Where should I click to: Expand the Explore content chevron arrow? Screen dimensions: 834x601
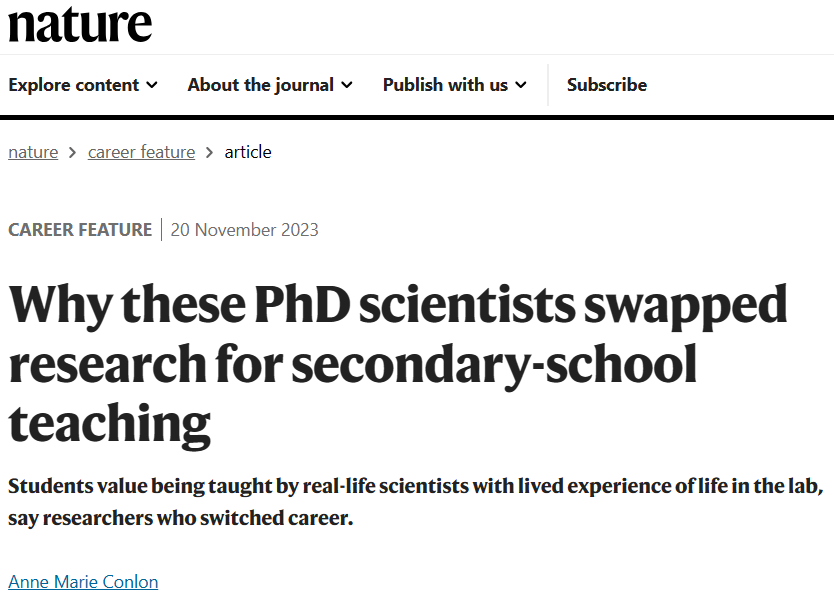point(152,85)
